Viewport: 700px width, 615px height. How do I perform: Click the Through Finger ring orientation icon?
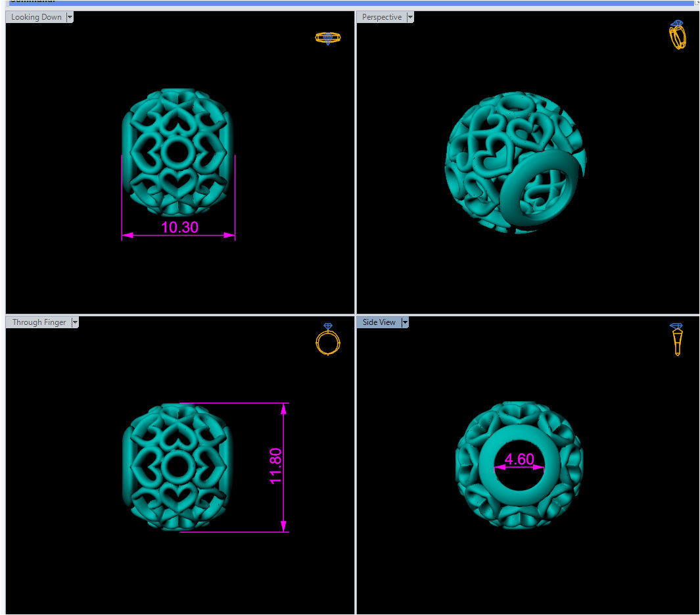328,339
